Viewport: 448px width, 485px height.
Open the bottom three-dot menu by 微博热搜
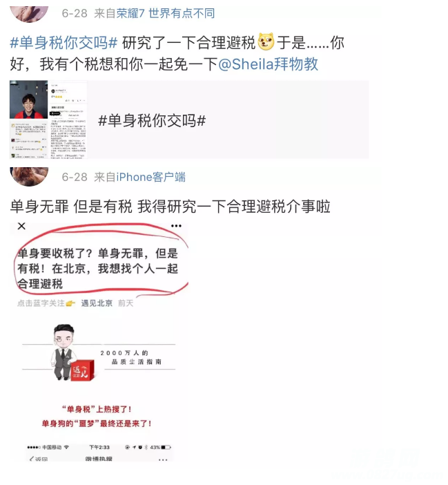[163, 459]
